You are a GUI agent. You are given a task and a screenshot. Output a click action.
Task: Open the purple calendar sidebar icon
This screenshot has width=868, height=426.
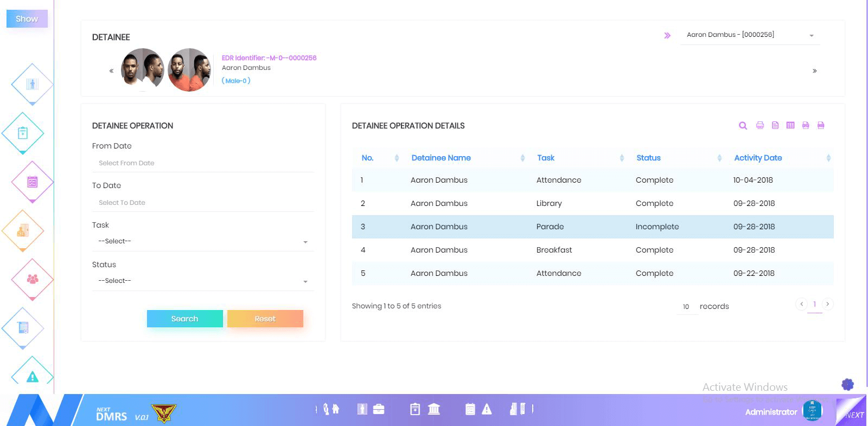[x=33, y=182]
